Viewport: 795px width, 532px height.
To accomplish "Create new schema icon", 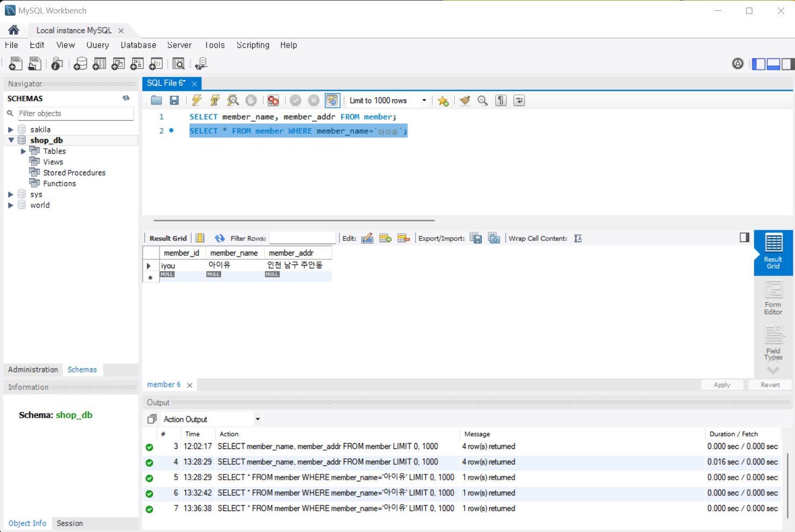I will (x=80, y=64).
